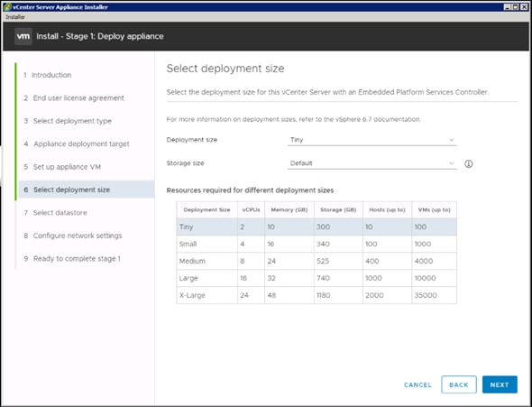532x407 pixels.
Task: Go to step 1 Introduction
Action: click(48, 75)
